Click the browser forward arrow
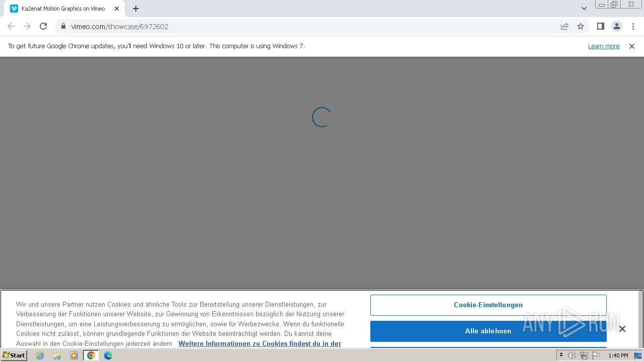644x362 pixels. click(x=27, y=26)
